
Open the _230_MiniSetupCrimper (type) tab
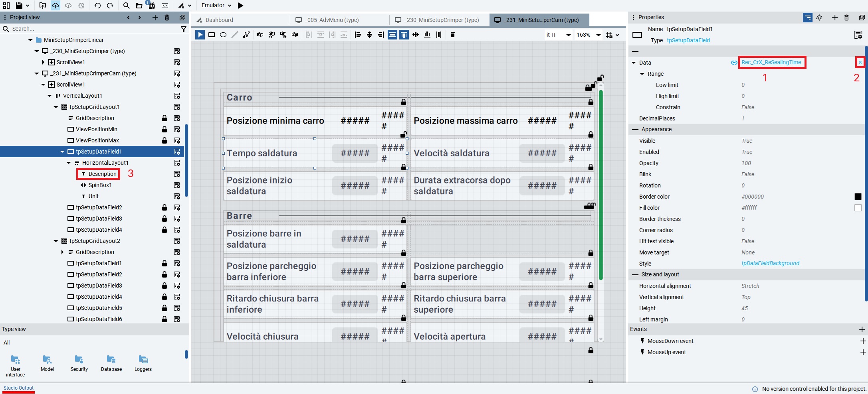pyautogui.click(x=441, y=20)
